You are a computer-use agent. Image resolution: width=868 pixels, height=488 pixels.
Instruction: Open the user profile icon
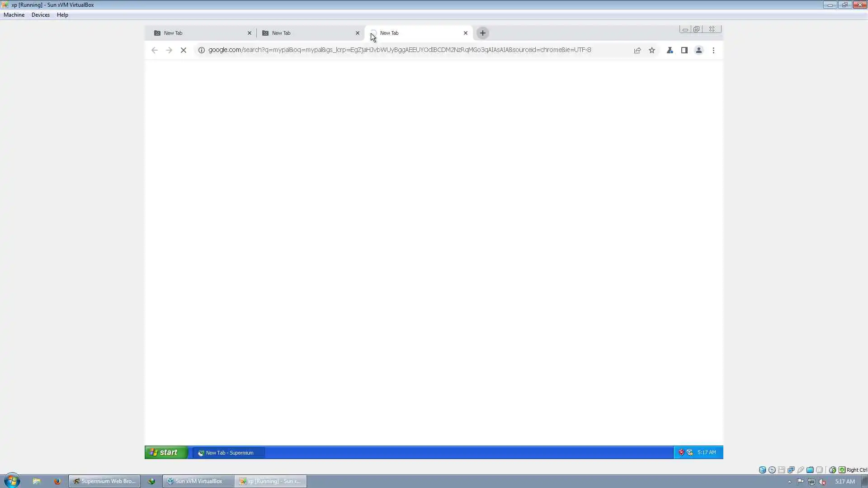click(699, 50)
